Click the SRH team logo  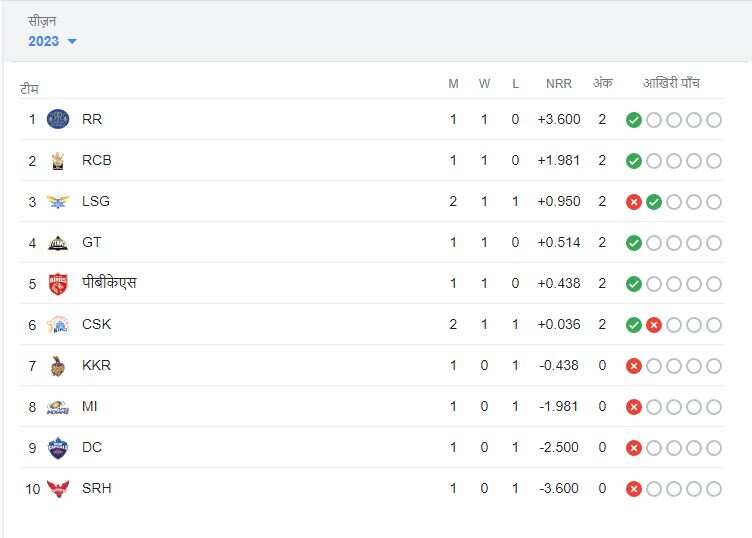point(58,488)
